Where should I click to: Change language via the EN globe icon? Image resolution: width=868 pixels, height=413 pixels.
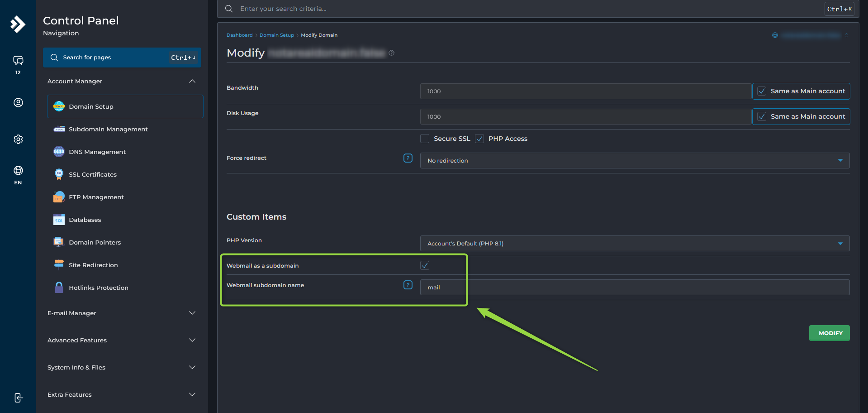pos(18,171)
